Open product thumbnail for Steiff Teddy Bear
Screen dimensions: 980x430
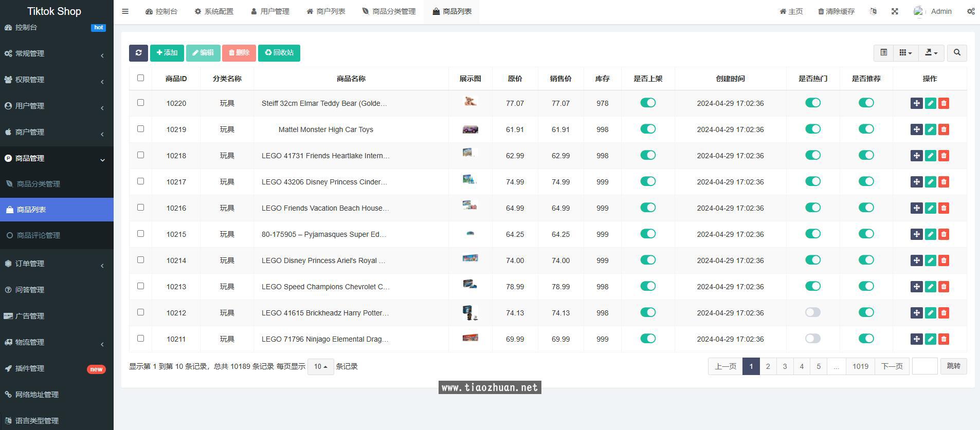tap(470, 102)
